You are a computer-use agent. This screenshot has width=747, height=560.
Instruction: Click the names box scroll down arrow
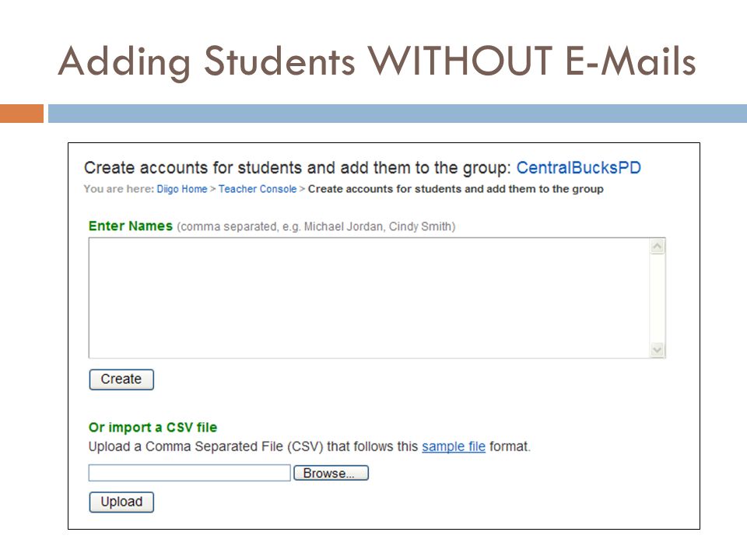pos(658,349)
